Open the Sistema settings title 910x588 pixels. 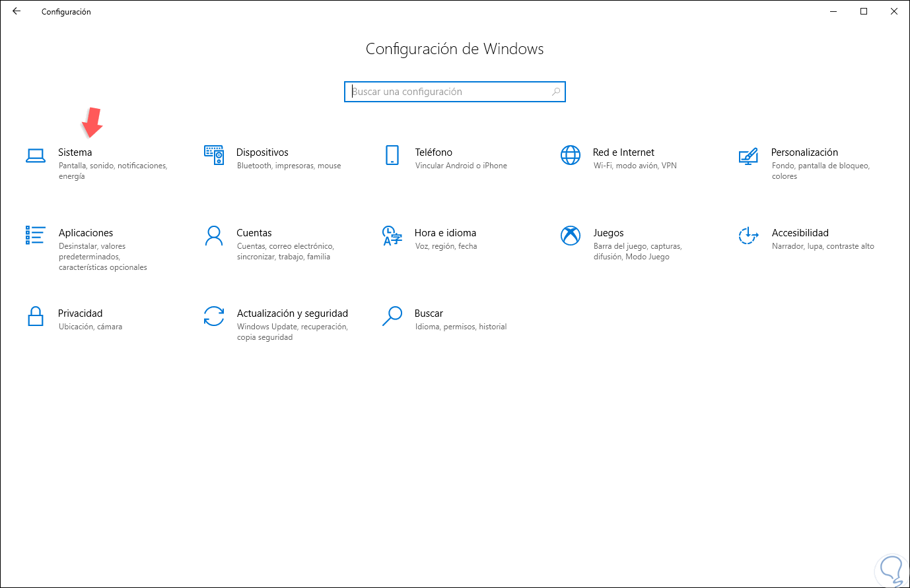click(75, 152)
